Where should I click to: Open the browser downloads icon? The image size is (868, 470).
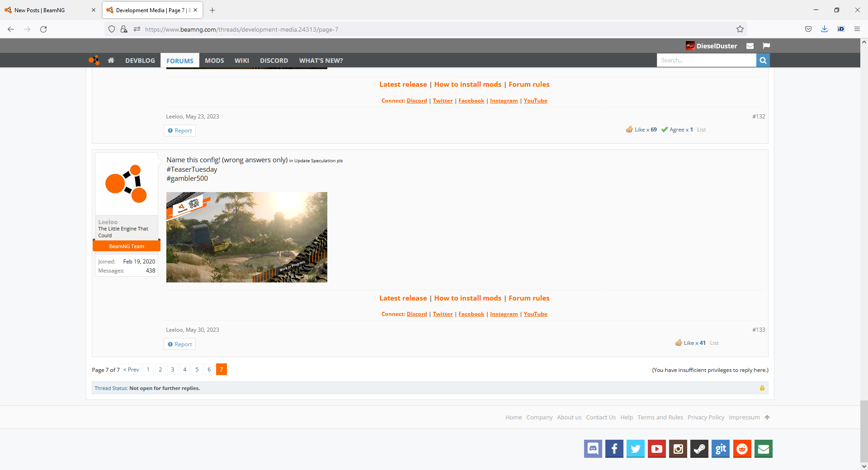pos(824,29)
